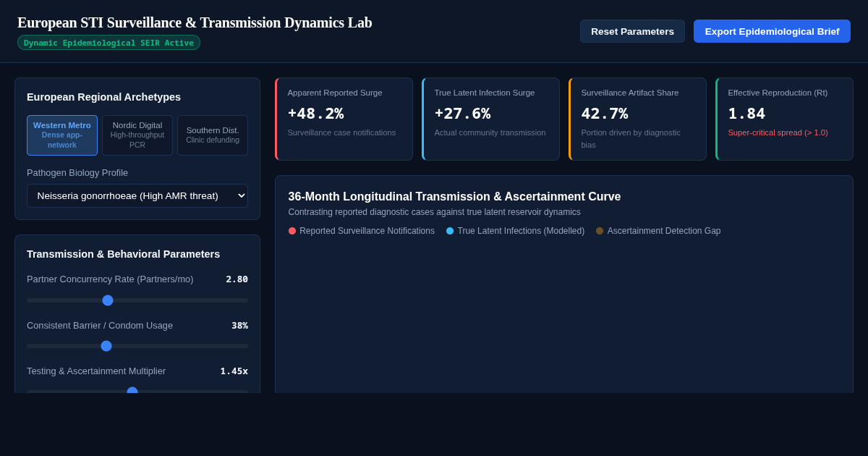Click the 1.45x ascertainment multiplier value
This screenshot has width=868, height=456.
pos(234,371)
